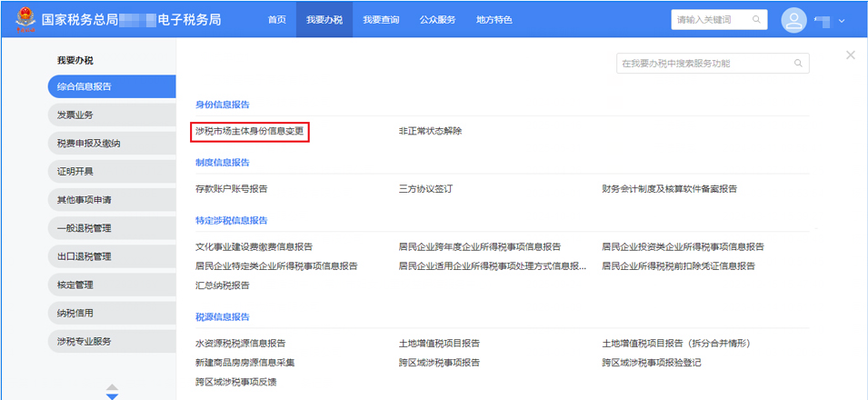This screenshot has width=868, height=400.
Task: Click the tax bureau emblem logo
Action: [x=20, y=19]
